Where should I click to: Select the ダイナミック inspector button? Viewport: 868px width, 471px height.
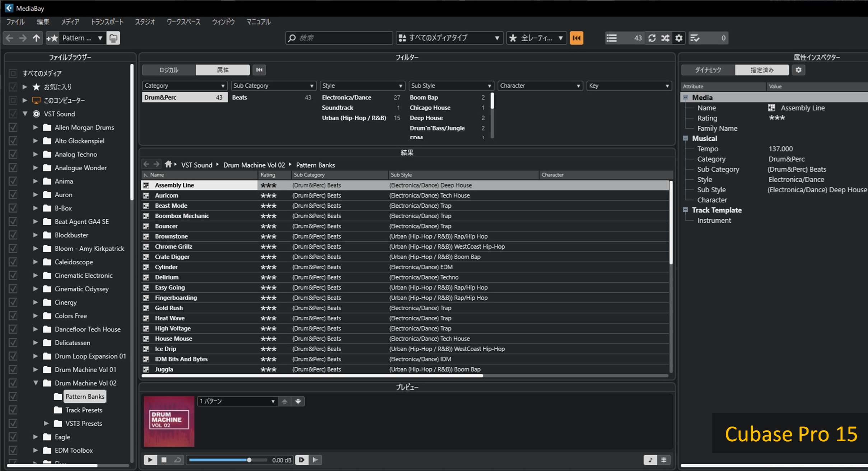click(x=708, y=70)
